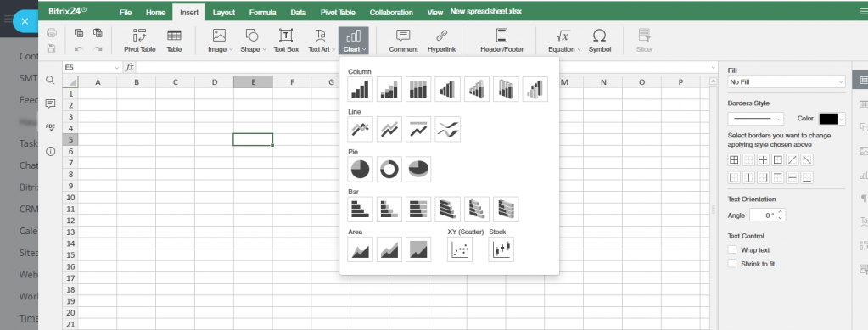This screenshot has height=330, width=868.
Task: Insert a Table from toolbar
Action: click(x=175, y=41)
